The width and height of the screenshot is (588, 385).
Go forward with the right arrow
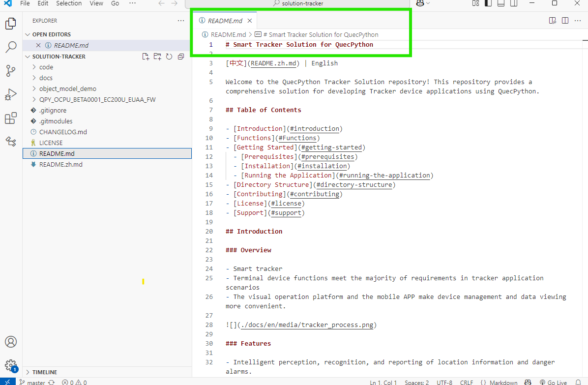pyautogui.click(x=175, y=3)
